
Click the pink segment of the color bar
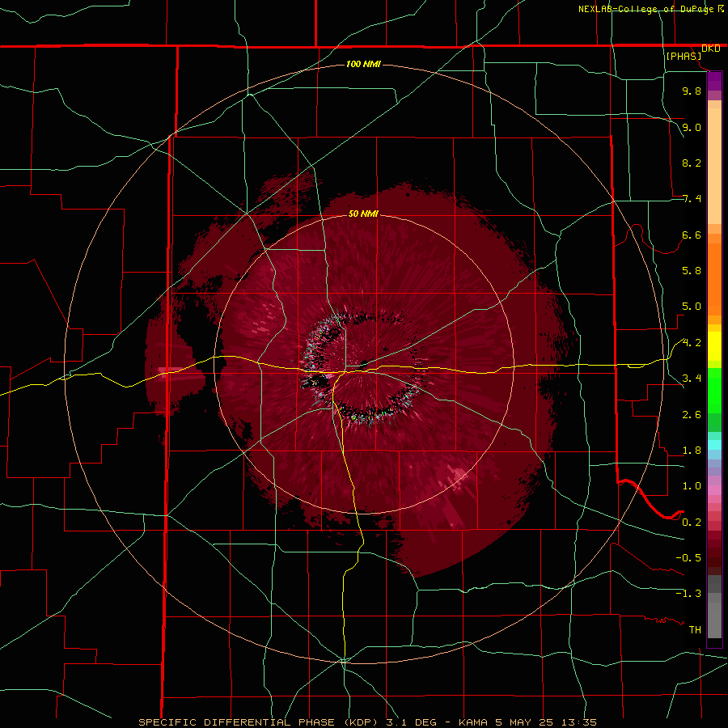714,490
